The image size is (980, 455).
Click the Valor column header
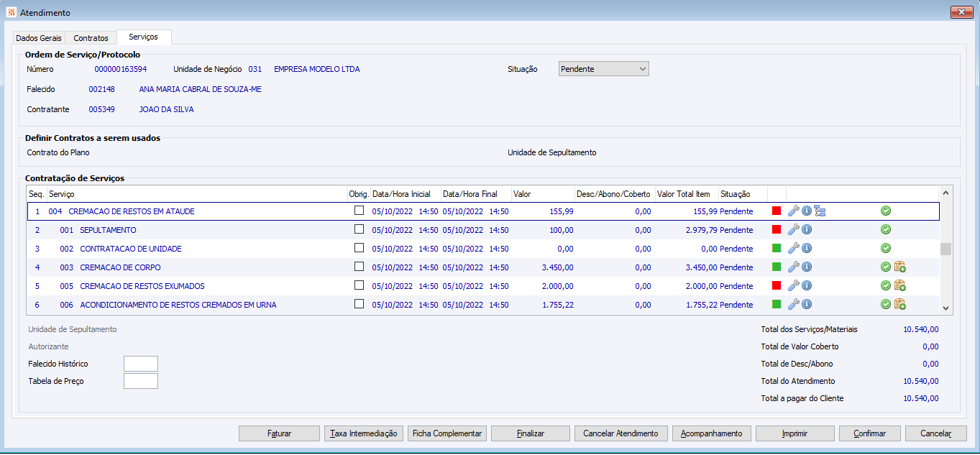(x=543, y=194)
